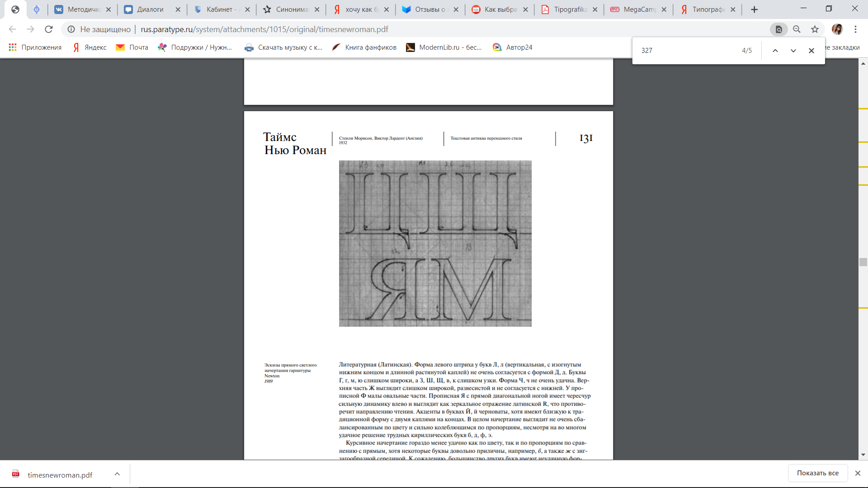868x488 pixels.
Task: Close the Синонима tab
Action: (x=317, y=9)
